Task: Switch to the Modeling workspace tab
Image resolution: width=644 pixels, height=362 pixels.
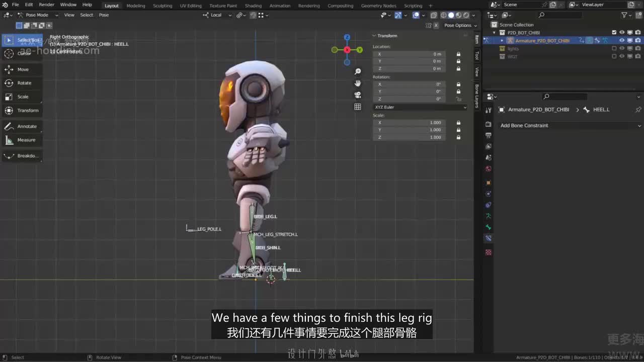Action: point(136,6)
